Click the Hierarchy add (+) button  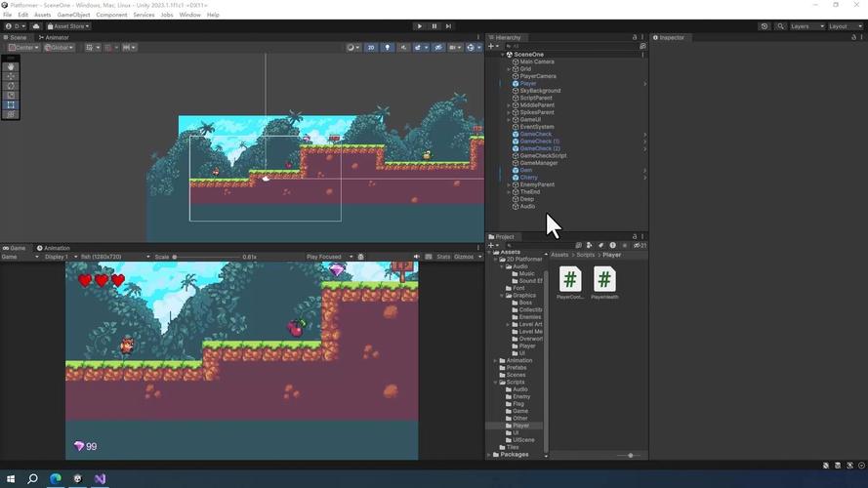(x=493, y=47)
